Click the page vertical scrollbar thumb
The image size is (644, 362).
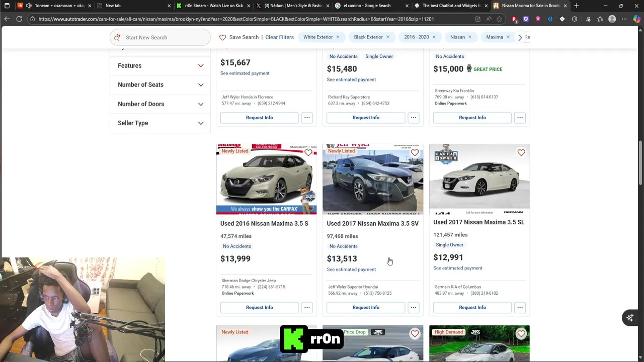(640, 163)
